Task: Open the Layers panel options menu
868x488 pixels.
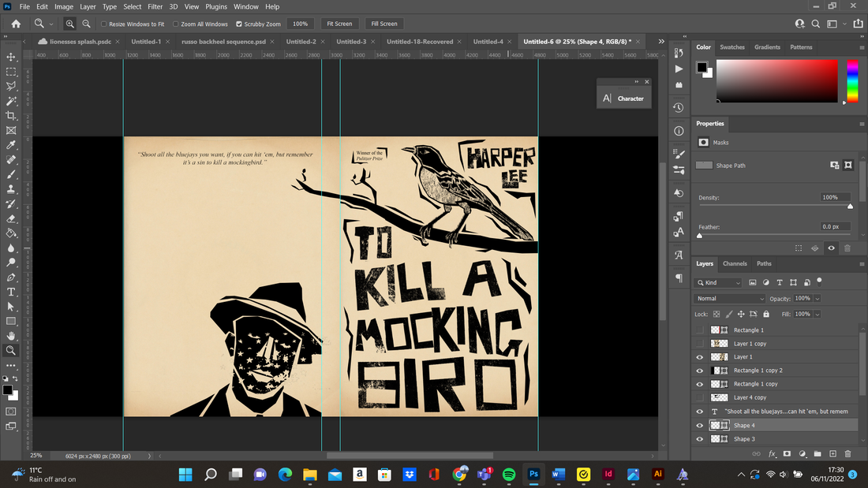Action: point(862,264)
